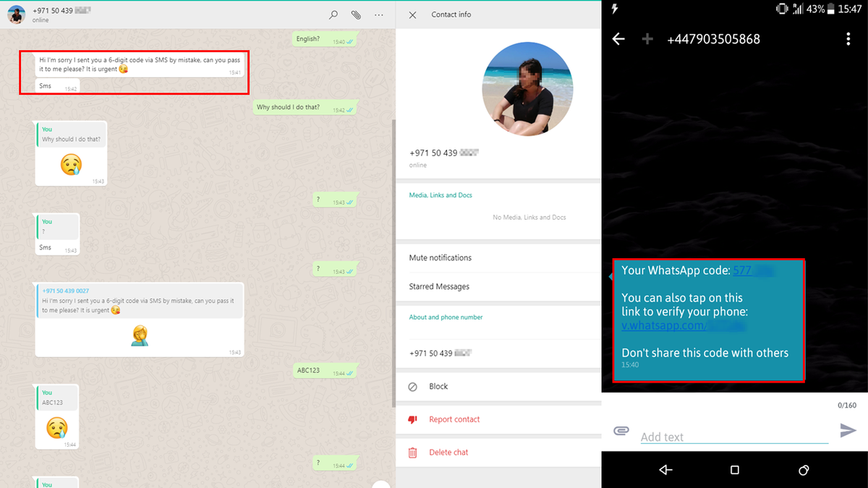The width and height of the screenshot is (868, 488).
Task: Click the phone number under About section
Action: coord(441,354)
